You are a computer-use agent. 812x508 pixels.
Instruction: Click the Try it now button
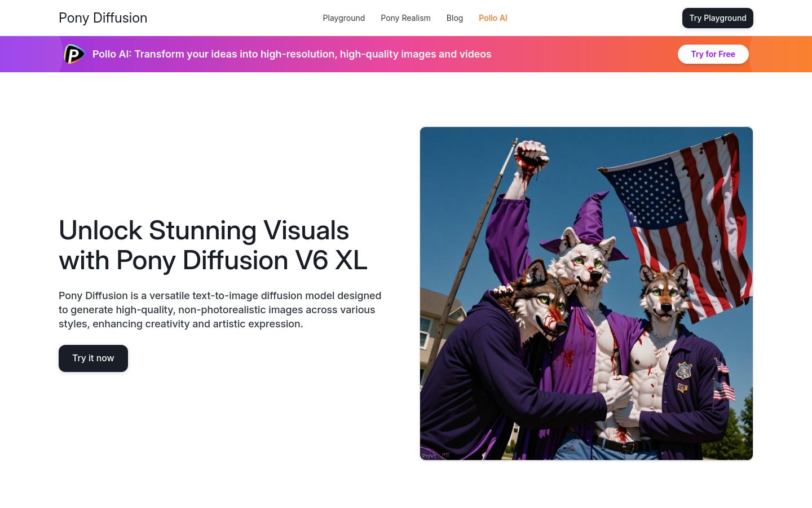93,358
